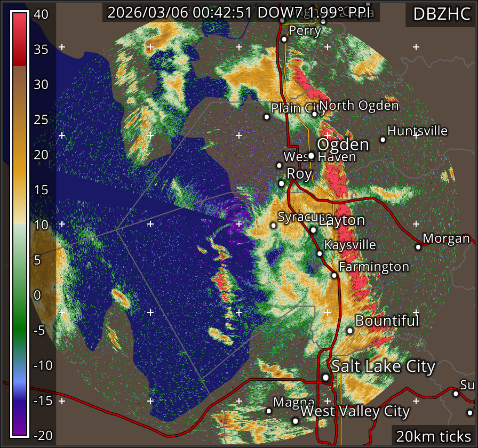Click the red 35-40 dBZ colorbar segment
Image resolution: width=478 pixels, height=448 pixels.
point(20,38)
